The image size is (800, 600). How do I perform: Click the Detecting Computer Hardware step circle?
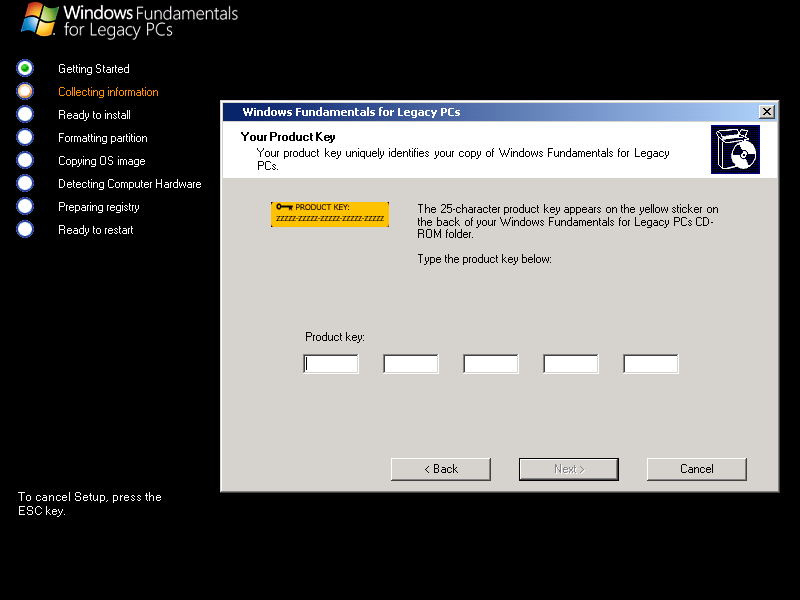[x=25, y=183]
